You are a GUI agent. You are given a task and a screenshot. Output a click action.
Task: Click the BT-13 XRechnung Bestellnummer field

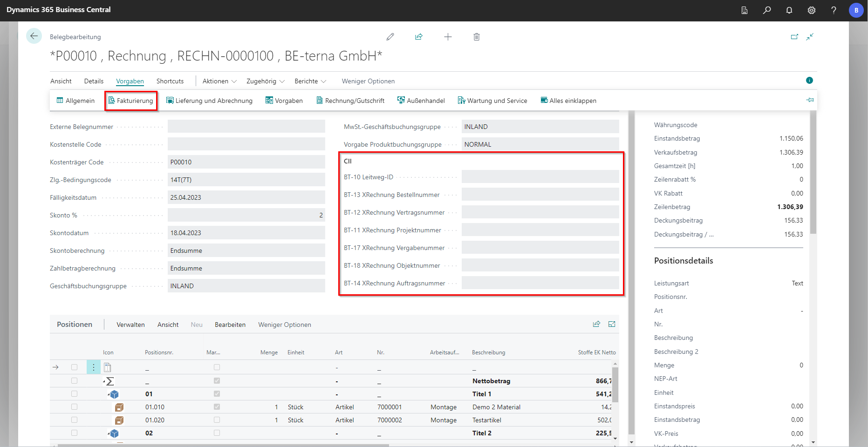coord(540,195)
